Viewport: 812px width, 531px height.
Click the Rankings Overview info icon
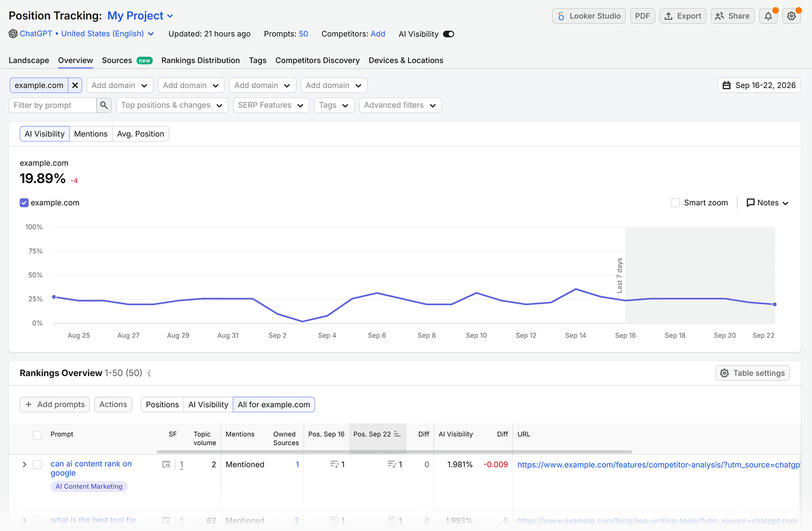(x=149, y=373)
